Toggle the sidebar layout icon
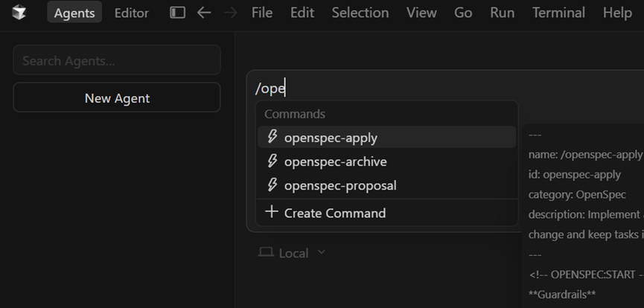The width and height of the screenshot is (644, 308). 177,13
